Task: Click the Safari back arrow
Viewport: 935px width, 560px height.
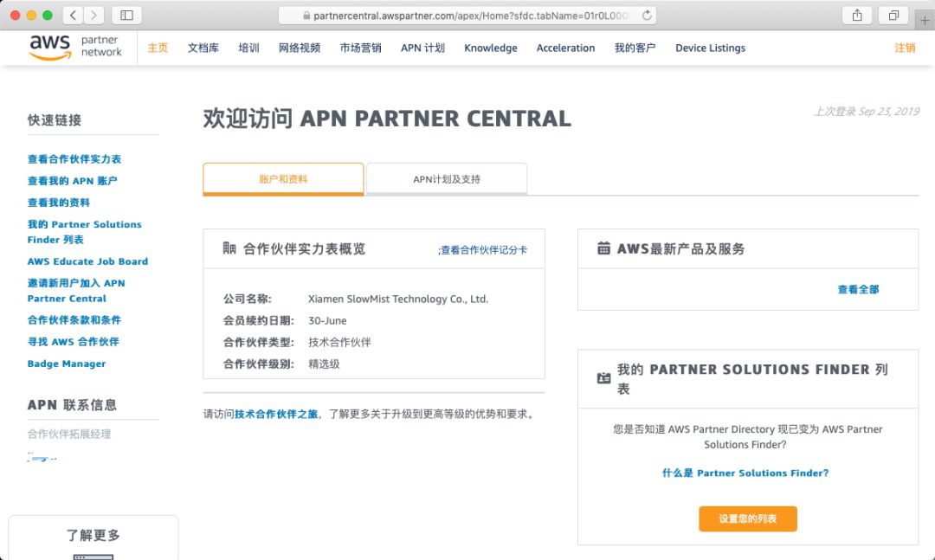Action: pyautogui.click(x=73, y=16)
